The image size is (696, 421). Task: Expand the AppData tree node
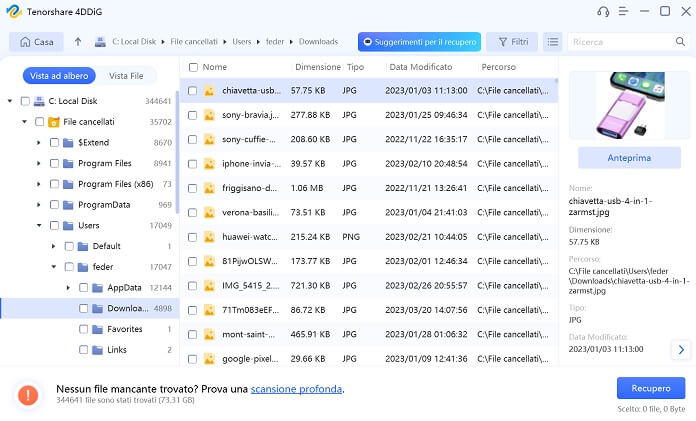click(68, 288)
